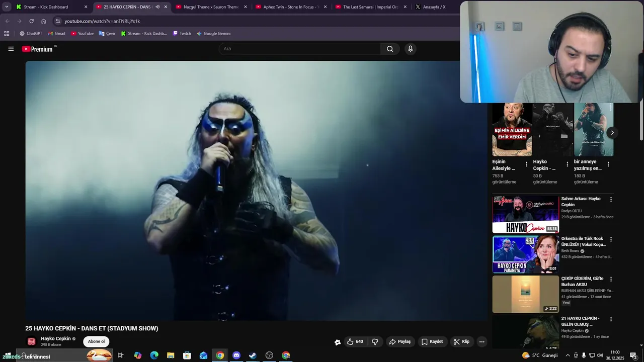Show hidden system tray icons
This screenshot has height=362, width=644.
(568, 355)
